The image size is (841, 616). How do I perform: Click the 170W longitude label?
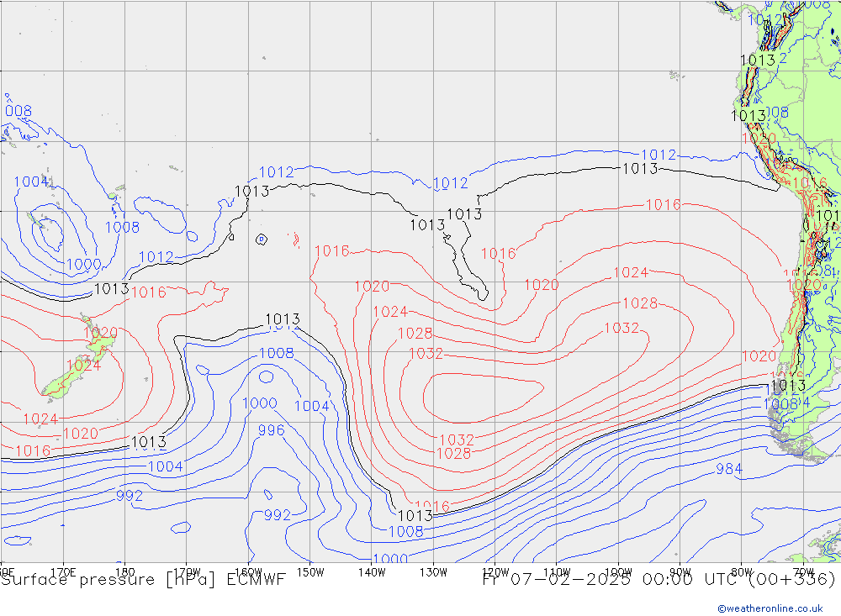187,571
